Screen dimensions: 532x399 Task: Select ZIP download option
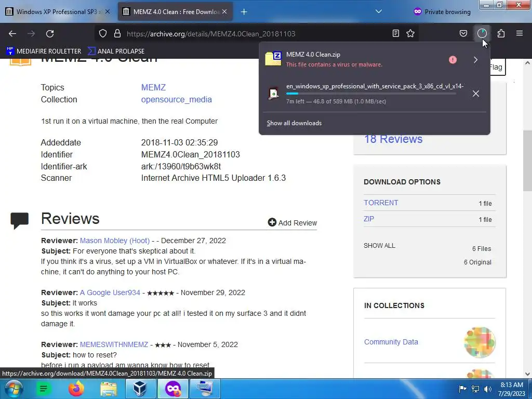(x=369, y=219)
